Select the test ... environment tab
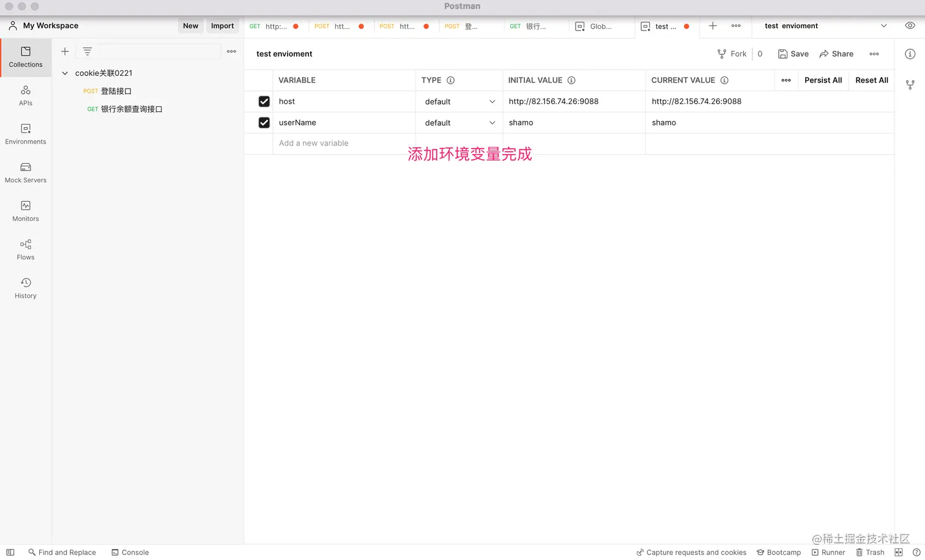925x560 pixels. click(x=667, y=26)
